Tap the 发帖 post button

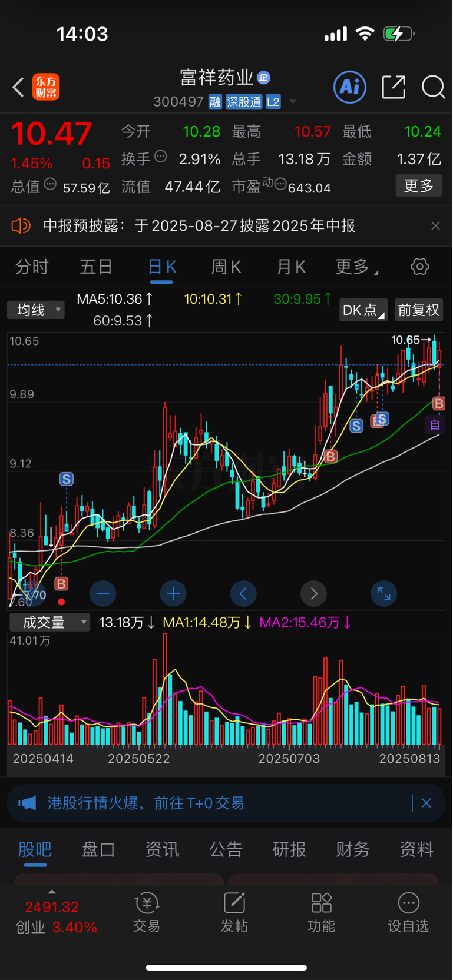point(234,913)
